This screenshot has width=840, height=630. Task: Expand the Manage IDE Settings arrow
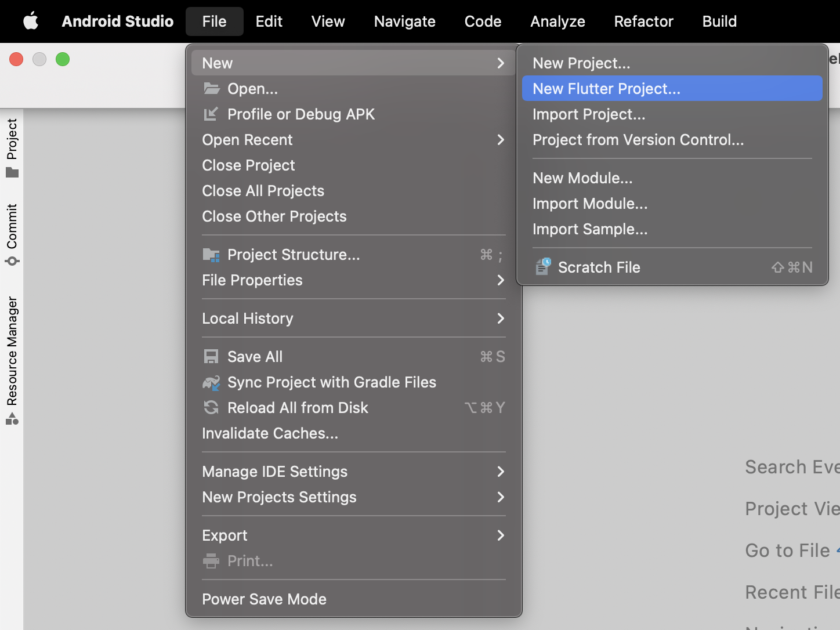pyautogui.click(x=501, y=472)
